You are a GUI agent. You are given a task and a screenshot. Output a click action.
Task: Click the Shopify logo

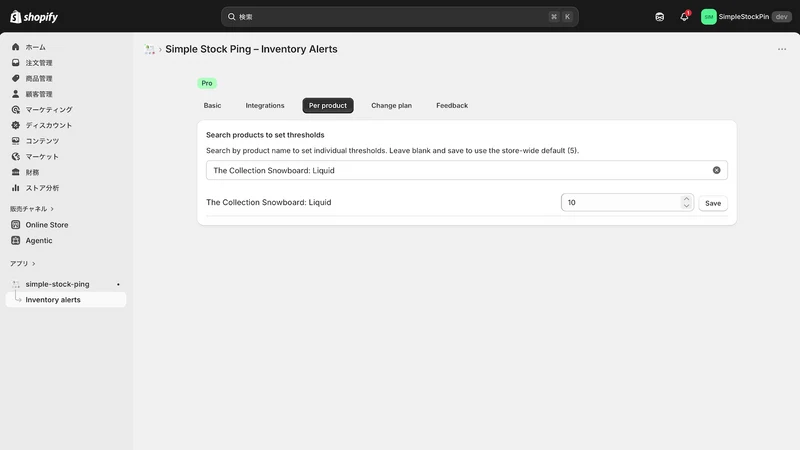pyautogui.click(x=34, y=17)
